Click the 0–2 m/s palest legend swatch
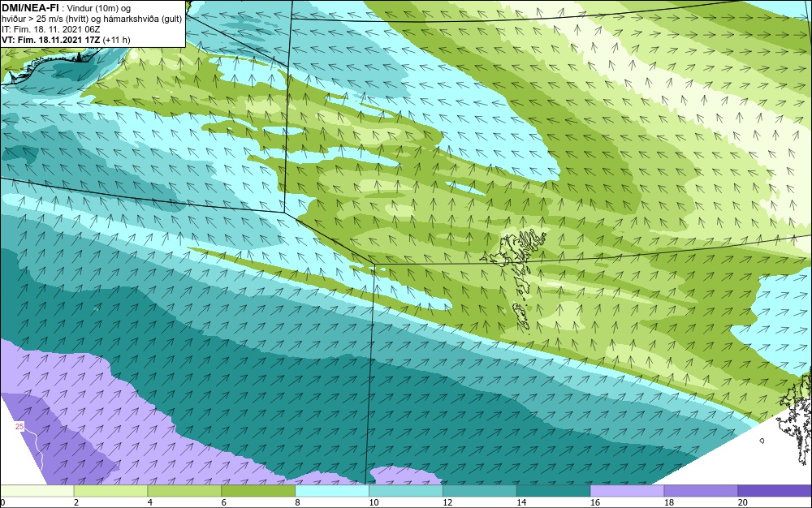The width and height of the screenshot is (812, 508). tap(37, 491)
